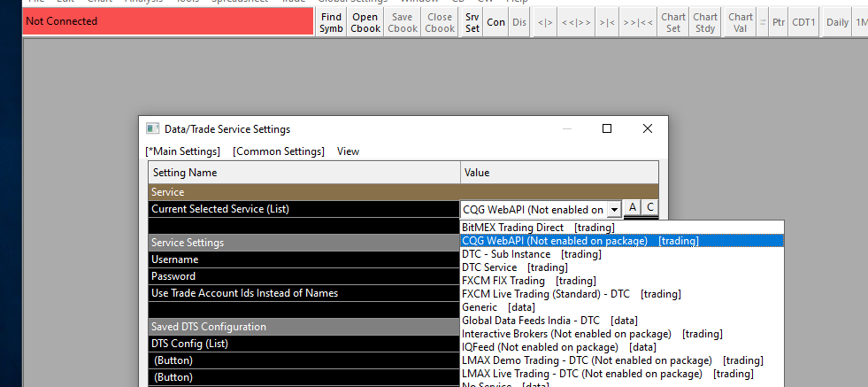Select FXCM Live Trading (Standard) - DTC
Screen dimensions: 868x387
622,294
